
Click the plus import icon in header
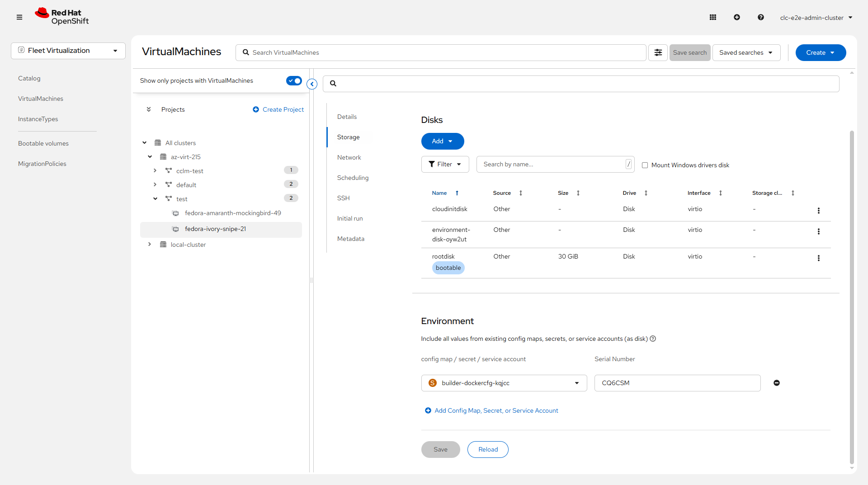click(737, 17)
